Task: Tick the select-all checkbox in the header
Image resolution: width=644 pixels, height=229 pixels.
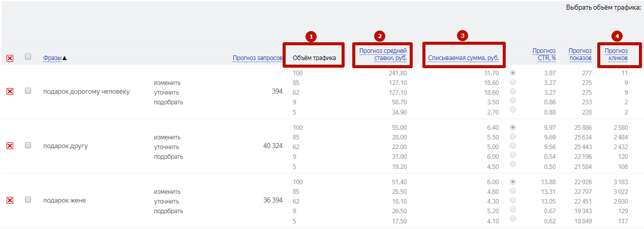Action: 28,56
